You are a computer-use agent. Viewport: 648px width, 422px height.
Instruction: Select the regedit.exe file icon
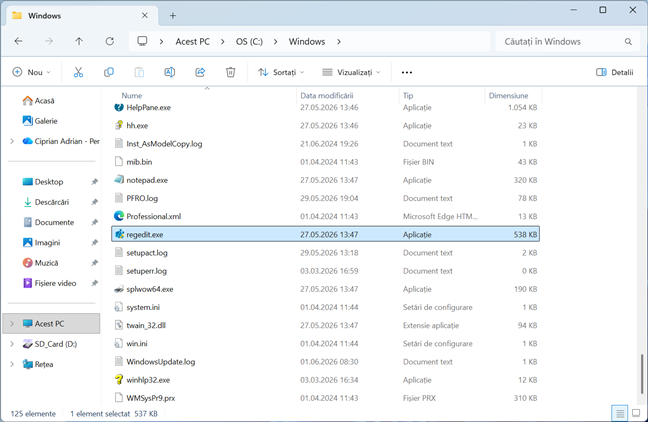[x=119, y=234]
